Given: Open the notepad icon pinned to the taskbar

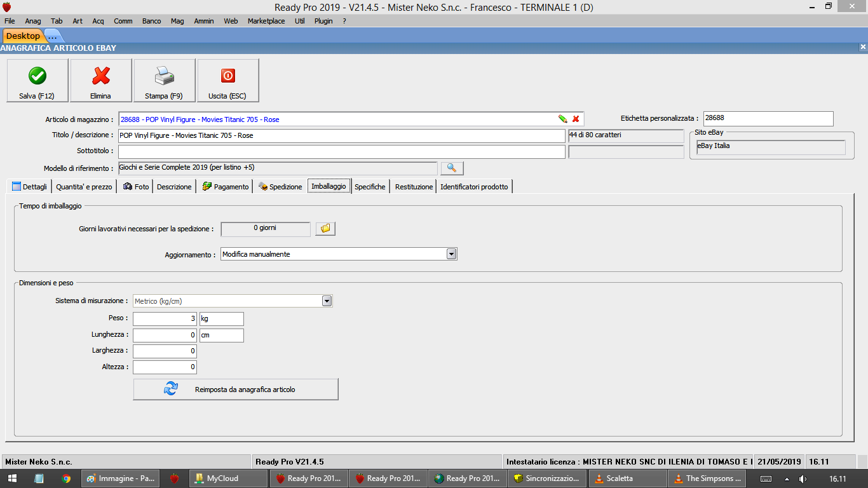Looking at the screenshot, I should coord(39,478).
